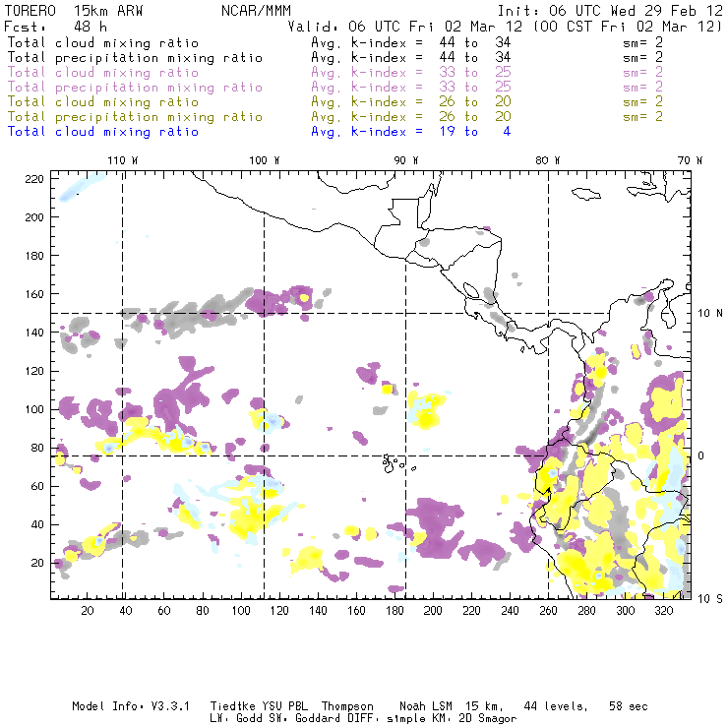728x728 pixels.
Task: Select the purple "Total cloud mixing ratio" legend line
Action: pyautogui.click(x=103, y=73)
